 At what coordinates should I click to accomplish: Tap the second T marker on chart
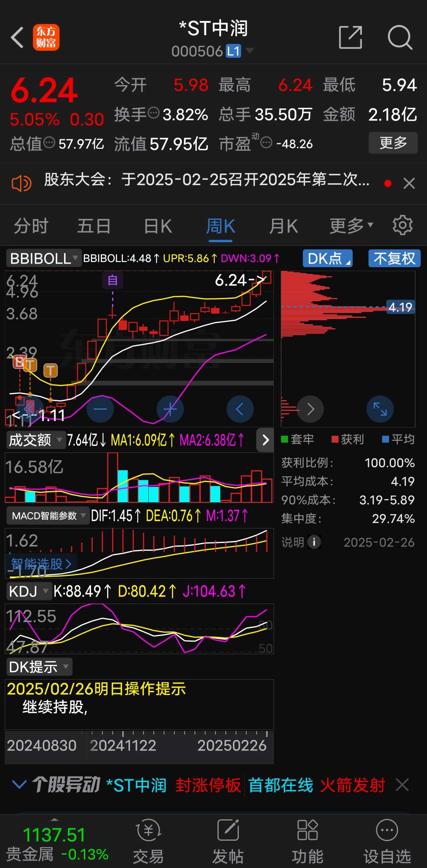point(50,370)
